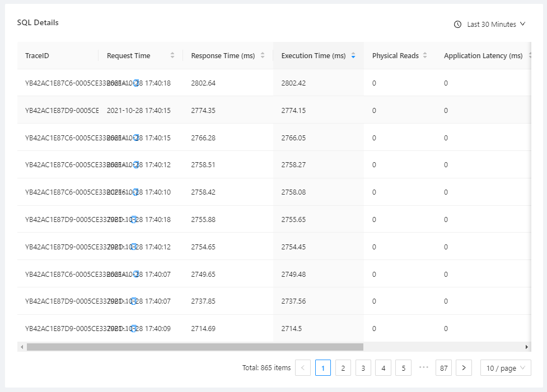Click the Application Latency (ms) header label
Image resolution: width=547 pixels, height=392 pixels.
[483, 56]
